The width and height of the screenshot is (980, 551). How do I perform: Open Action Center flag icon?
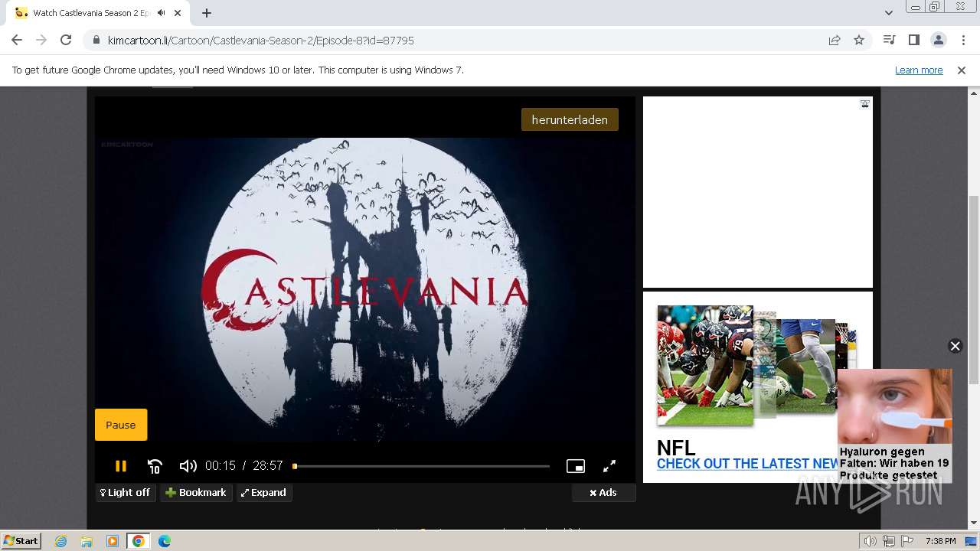[x=907, y=541]
